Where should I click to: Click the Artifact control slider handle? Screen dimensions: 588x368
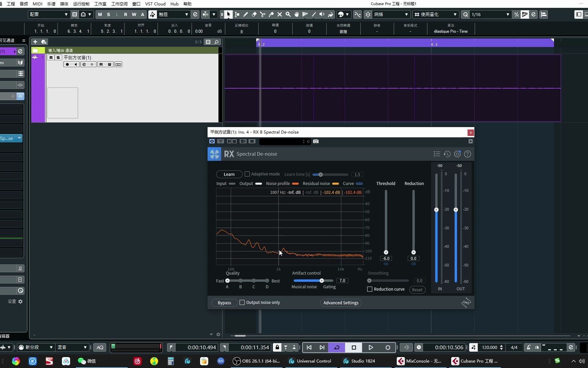(x=322, y=281)
